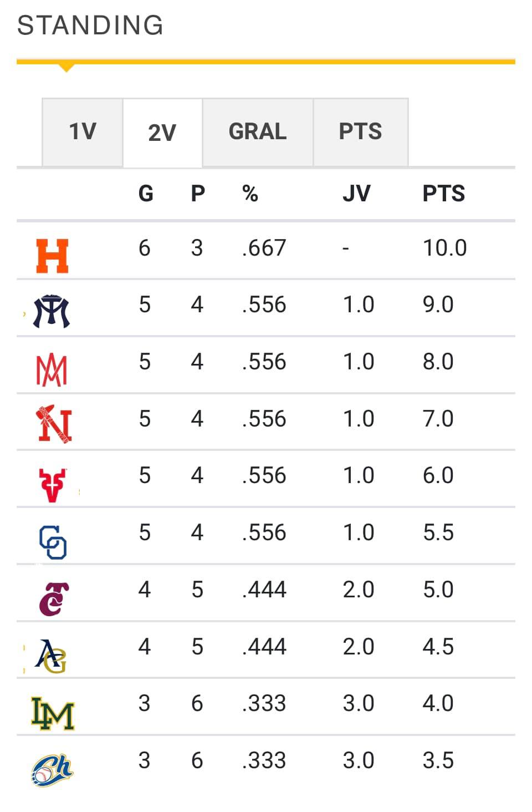Click the green LM team logo

pyautogui.click(x=53, y=713)
